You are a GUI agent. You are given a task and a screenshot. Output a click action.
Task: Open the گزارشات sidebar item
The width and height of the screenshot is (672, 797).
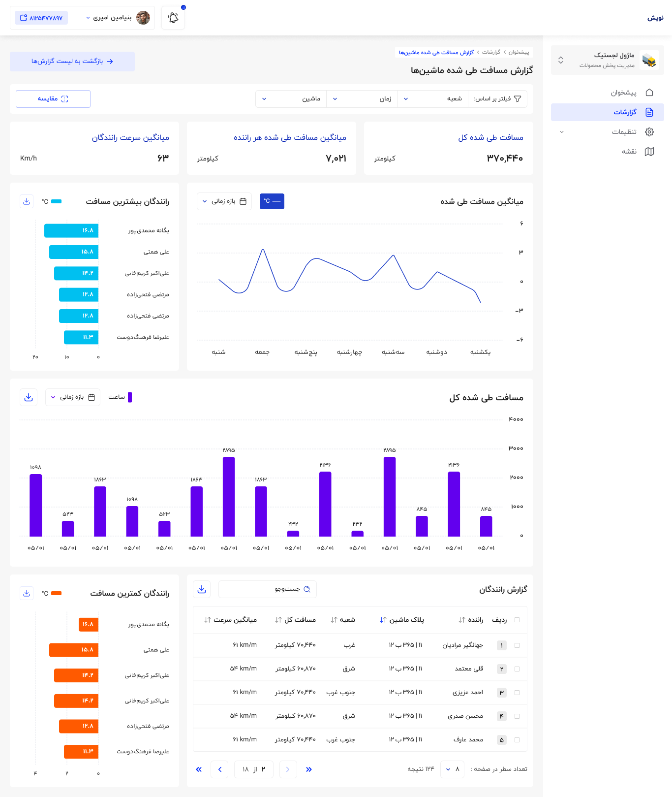click(x=608, y=112)
